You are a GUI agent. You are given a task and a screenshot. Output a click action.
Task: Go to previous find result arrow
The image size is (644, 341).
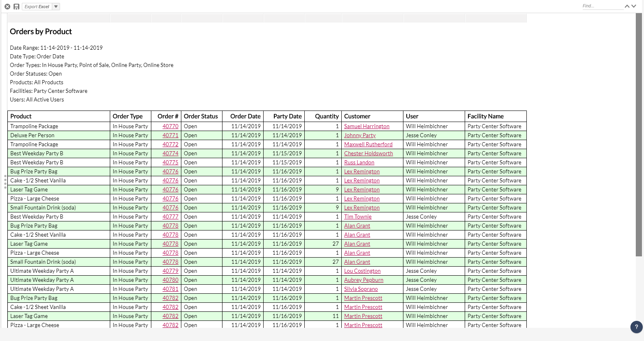point(627,6)
